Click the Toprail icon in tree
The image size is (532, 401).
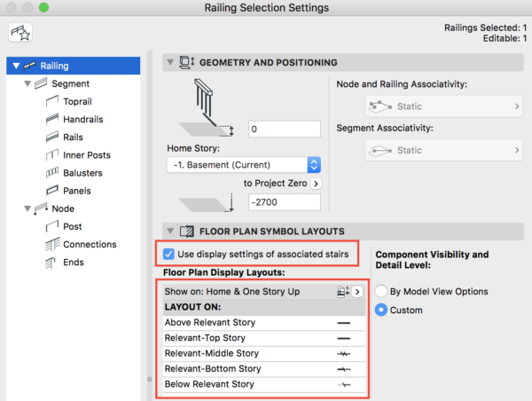[50, 102]
